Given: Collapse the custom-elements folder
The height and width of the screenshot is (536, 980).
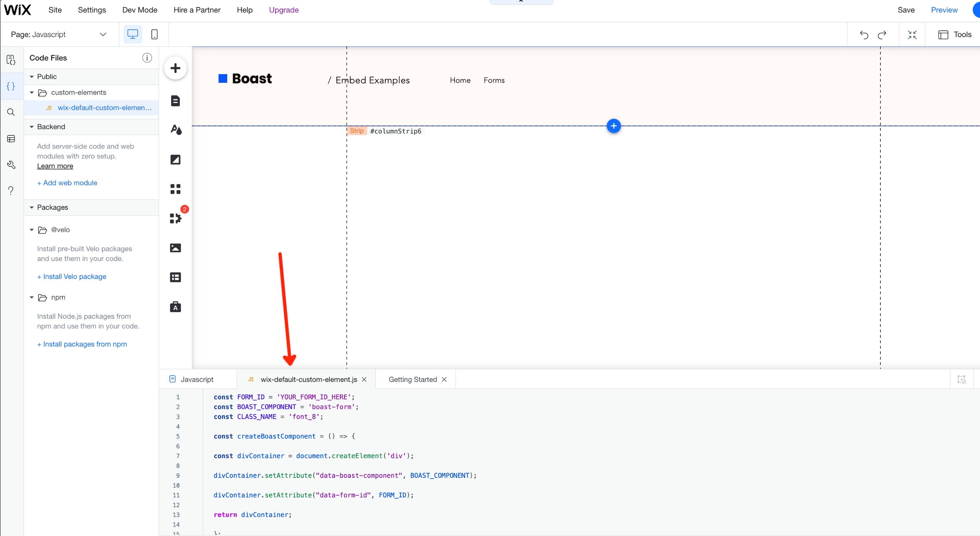Looking at the screenshot, I should (x=32, y=93).
